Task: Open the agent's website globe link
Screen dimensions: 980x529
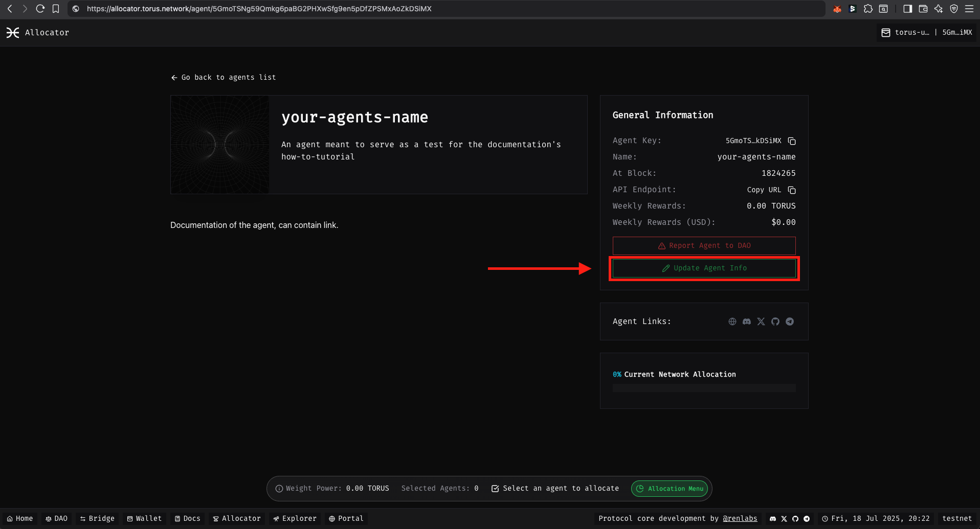Action: (x=732, y=321)
